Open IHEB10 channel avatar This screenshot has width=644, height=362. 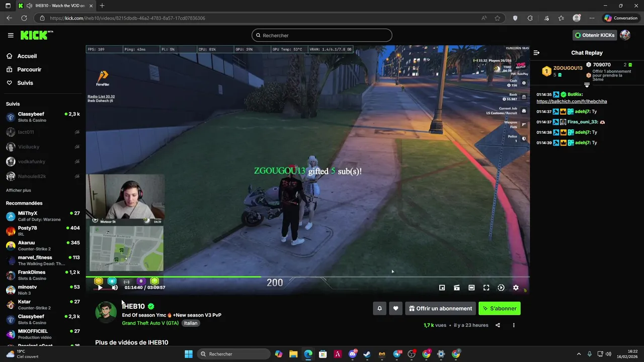[x=106, y=312]
